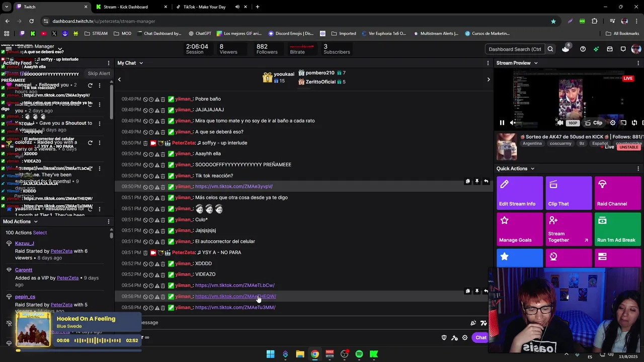
Task: Open the vm.tiktok.com/ZMAeTLbCw/ link
Action: click(234, 285)
